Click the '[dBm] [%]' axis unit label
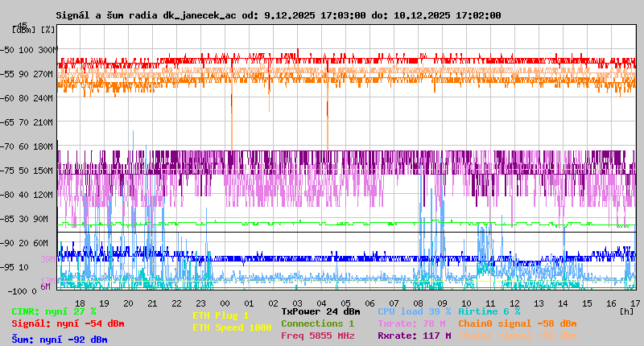The height and width of the screenshot is (346, 644). (33, 30)
